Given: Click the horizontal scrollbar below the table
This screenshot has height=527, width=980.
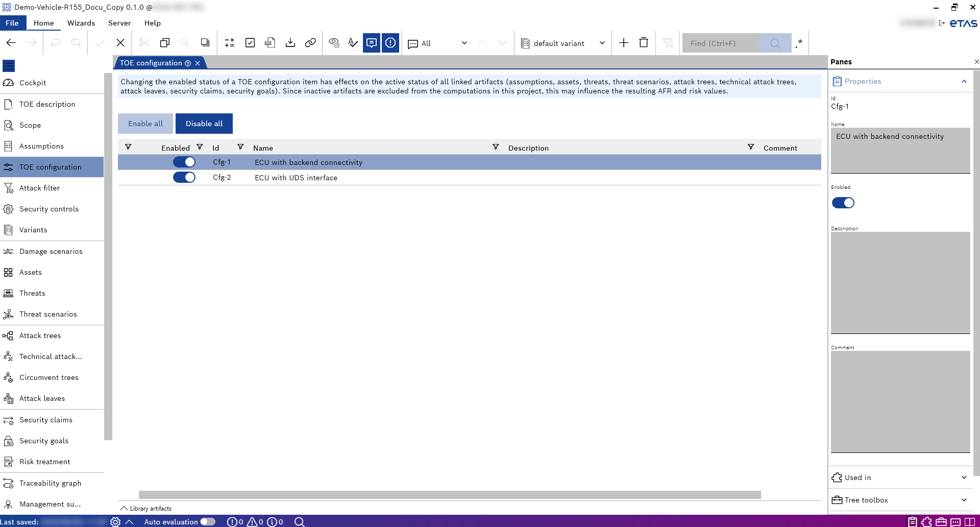Looking at the screenshot, I should click(449, 495).
